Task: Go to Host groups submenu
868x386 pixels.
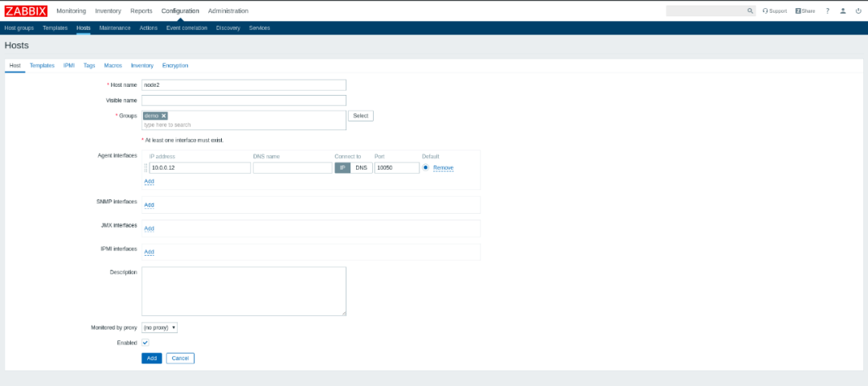Action: pyautogui.click(x=18, y=28)
